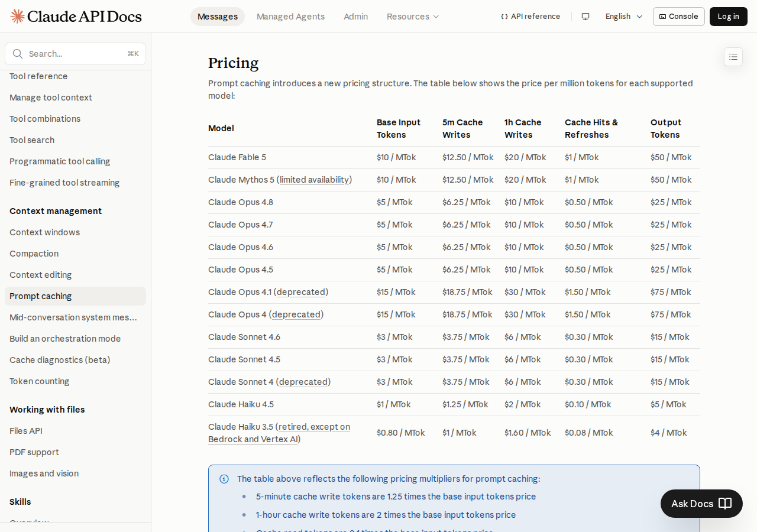Click deprecated link beside Claude Sonnet 4
This screenshot has height=532, width=757.
point(303,382)
